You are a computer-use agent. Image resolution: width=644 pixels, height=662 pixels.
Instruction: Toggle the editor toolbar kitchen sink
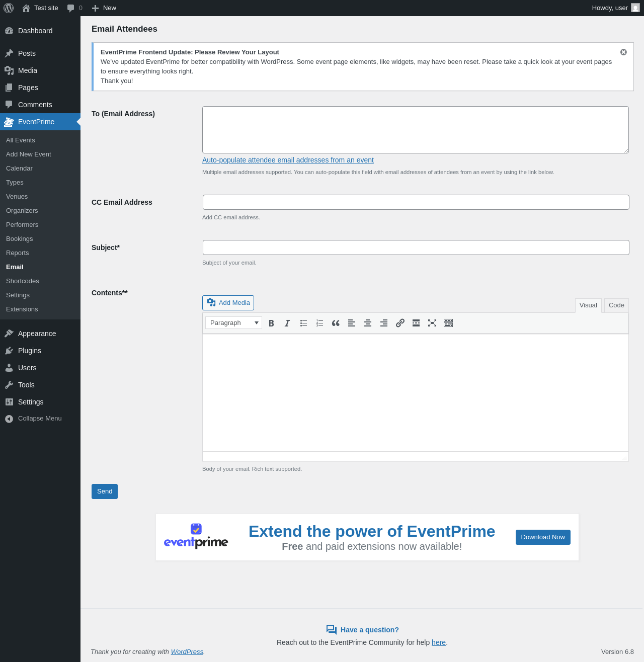(x=448, y=323)
